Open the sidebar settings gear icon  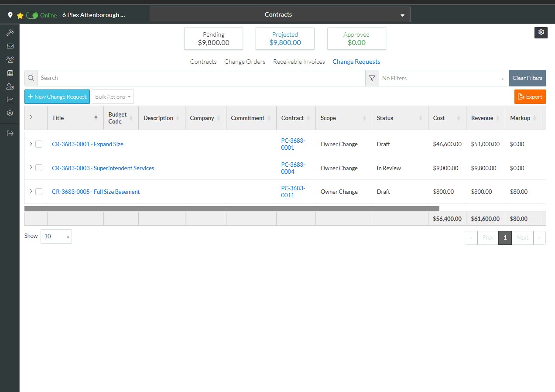pos(10,113)
